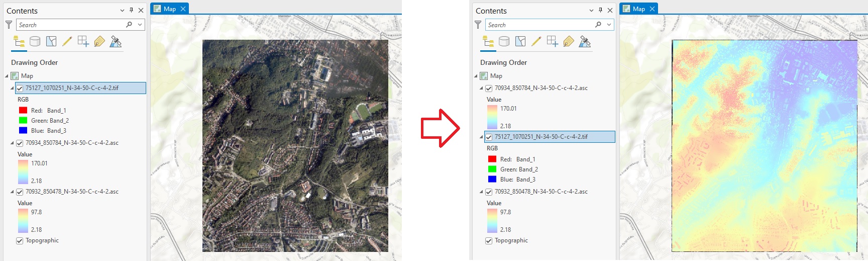The height and width of the screenshot is (261, 868).
Task: Switch to the Map tab in left view
Action: pyautogui.click(x=169, y=9)
